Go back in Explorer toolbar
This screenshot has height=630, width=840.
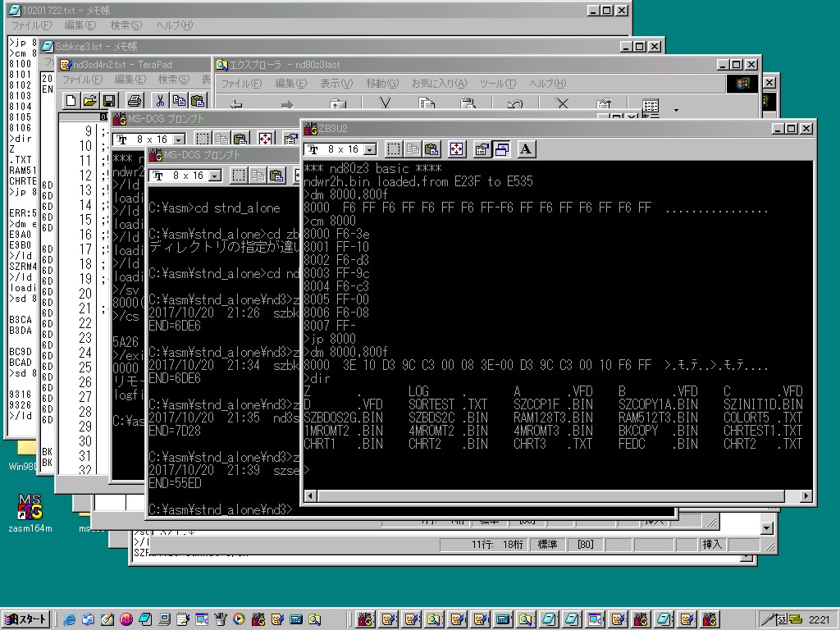click(235, 104)
